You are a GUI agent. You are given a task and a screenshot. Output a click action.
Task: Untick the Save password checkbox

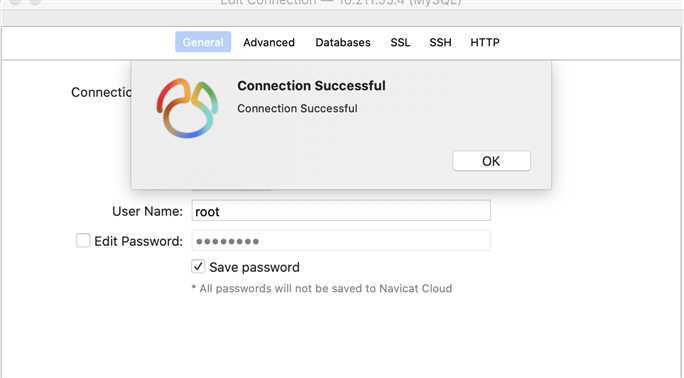click(198, 266)
